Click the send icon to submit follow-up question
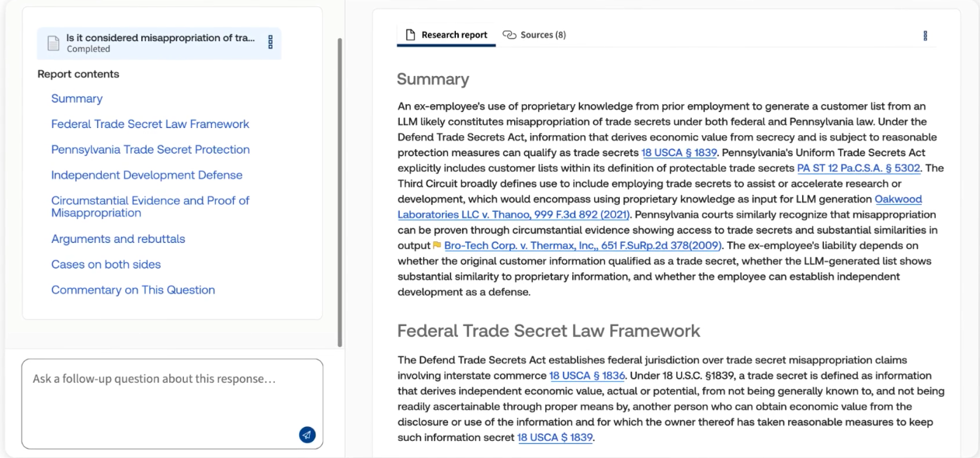This screenshot has height=458, width=980. (x=307, y=435)
